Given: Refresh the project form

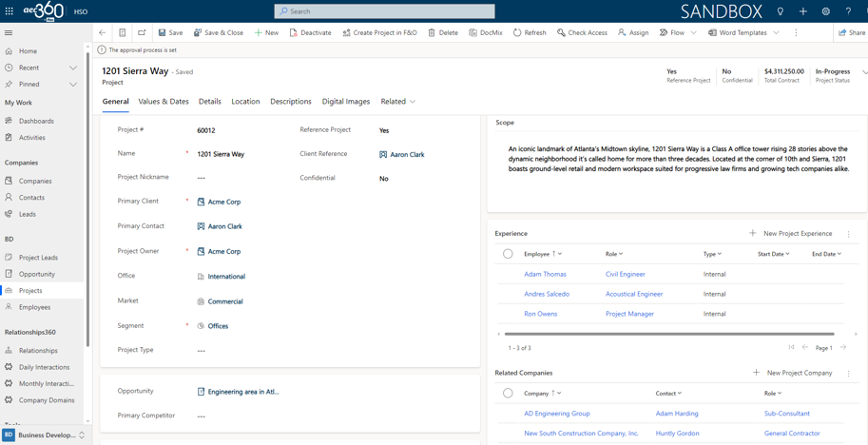Looking at the screenshot, I should pos(530,32).
